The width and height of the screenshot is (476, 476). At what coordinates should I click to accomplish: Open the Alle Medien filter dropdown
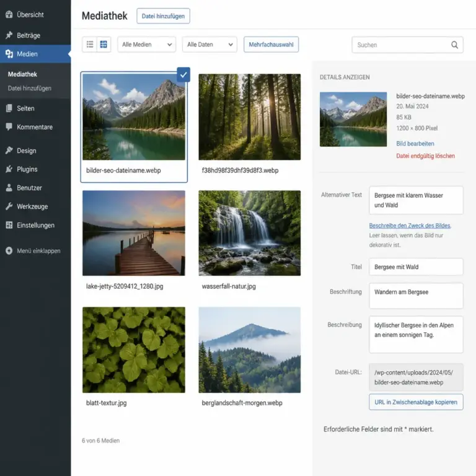147,45
